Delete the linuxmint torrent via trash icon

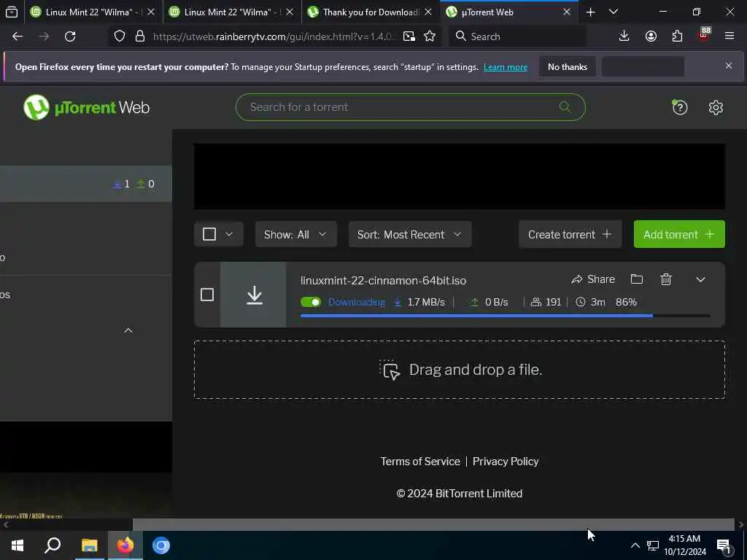pyautogui.click(x=665, y=279)
